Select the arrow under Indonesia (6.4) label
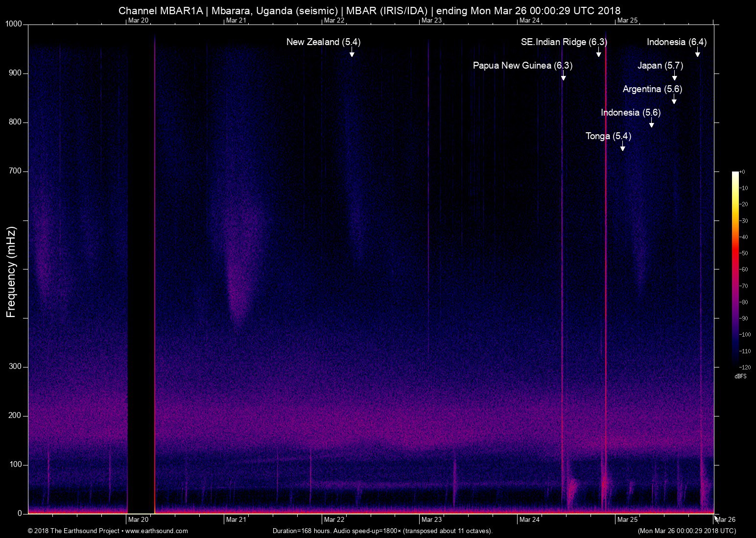This screenshot has width=756, height=538. (697, 52)
